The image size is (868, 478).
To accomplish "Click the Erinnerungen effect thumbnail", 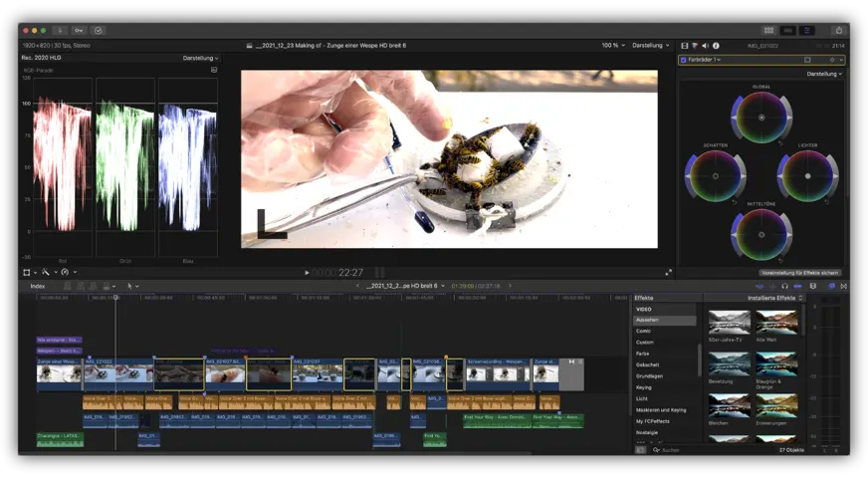I will click(776, 406).
